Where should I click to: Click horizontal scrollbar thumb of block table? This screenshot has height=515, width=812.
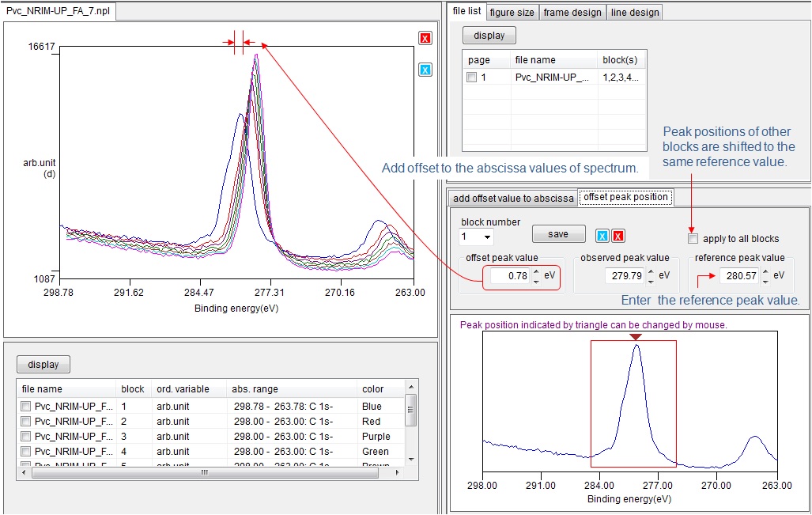pyautogui.click(x=204, y=472)
